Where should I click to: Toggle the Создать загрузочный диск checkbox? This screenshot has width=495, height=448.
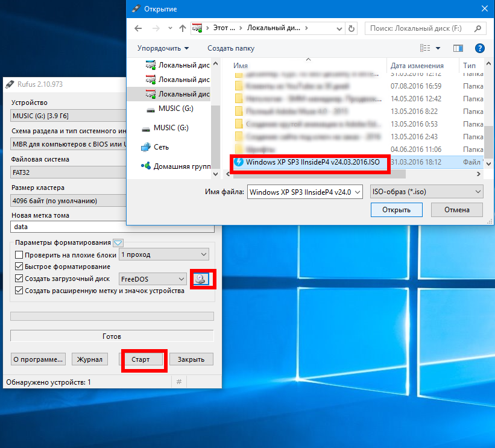click(x=19, y=279)
